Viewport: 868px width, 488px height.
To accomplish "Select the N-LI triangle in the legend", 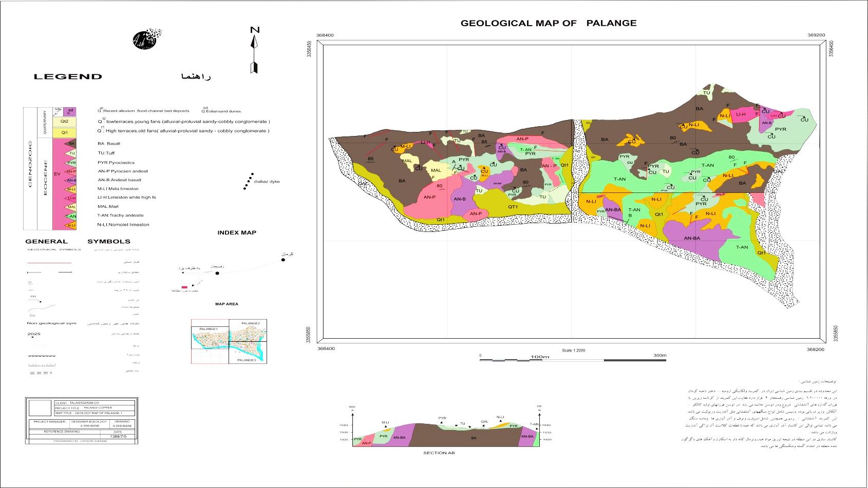I will [x=71, y=225].
